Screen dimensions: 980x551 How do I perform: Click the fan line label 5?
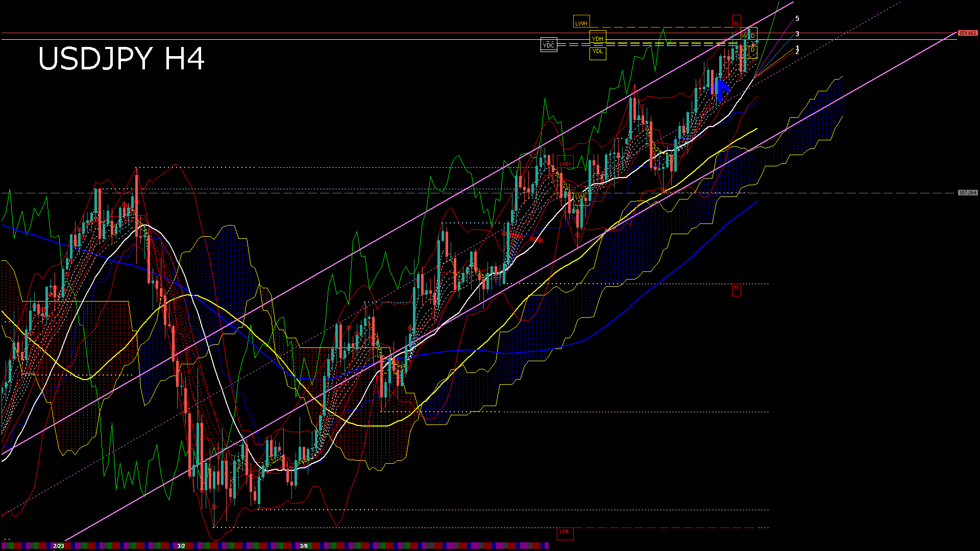point(797,19)
